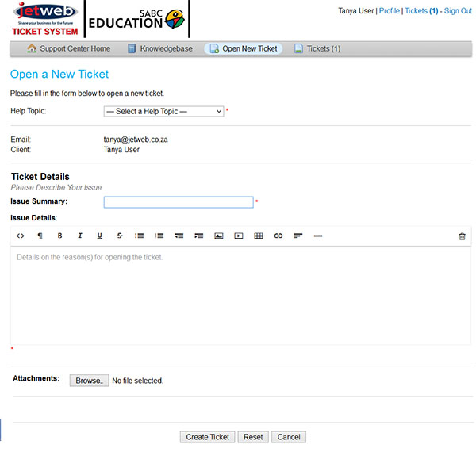Insert image into issue details
The image size is (476, 452).
[x=219, y=236]
